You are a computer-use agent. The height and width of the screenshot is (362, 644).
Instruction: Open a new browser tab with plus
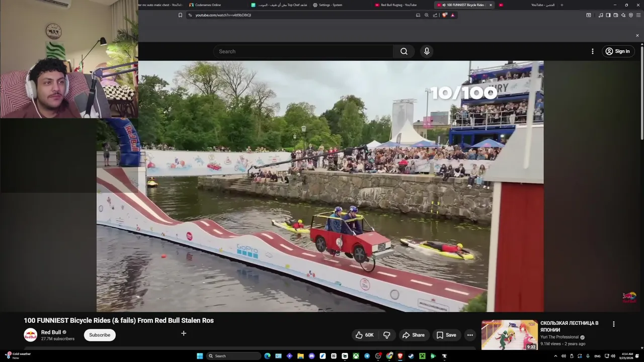561,5
